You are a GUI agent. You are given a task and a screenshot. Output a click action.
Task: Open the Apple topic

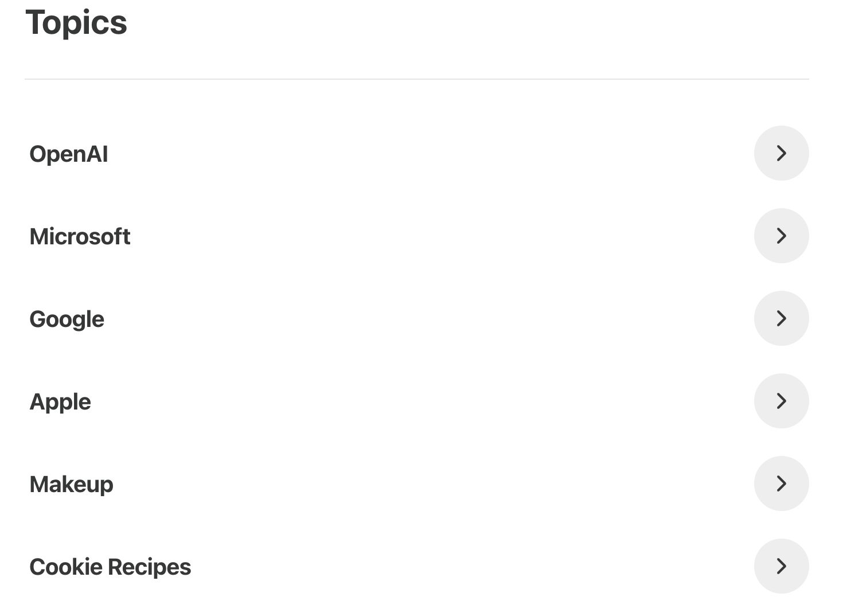60,401
